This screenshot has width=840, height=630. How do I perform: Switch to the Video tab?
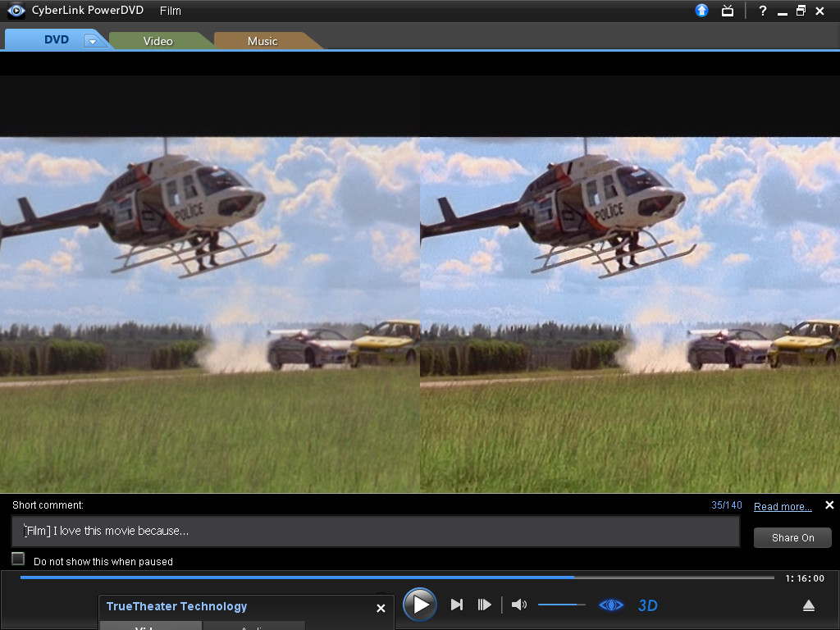coord(158,41)
